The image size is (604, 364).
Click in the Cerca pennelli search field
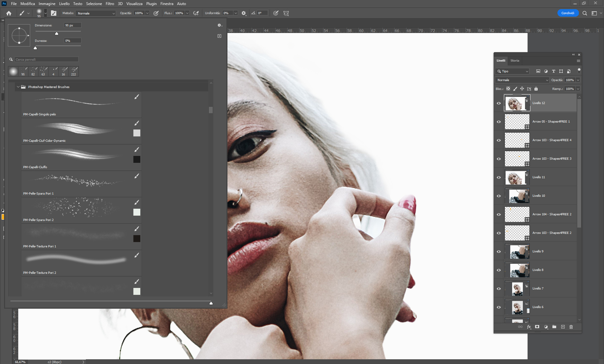pyautogui.click(x=46, y=59)
